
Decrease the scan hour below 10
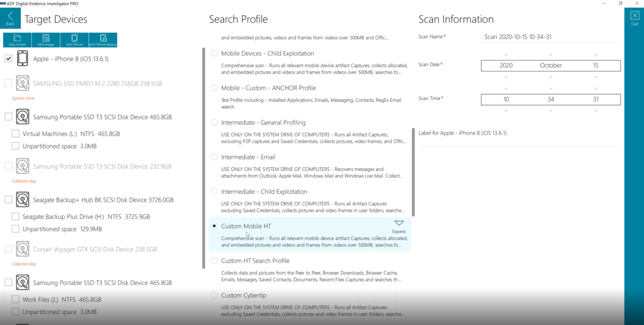506,111
